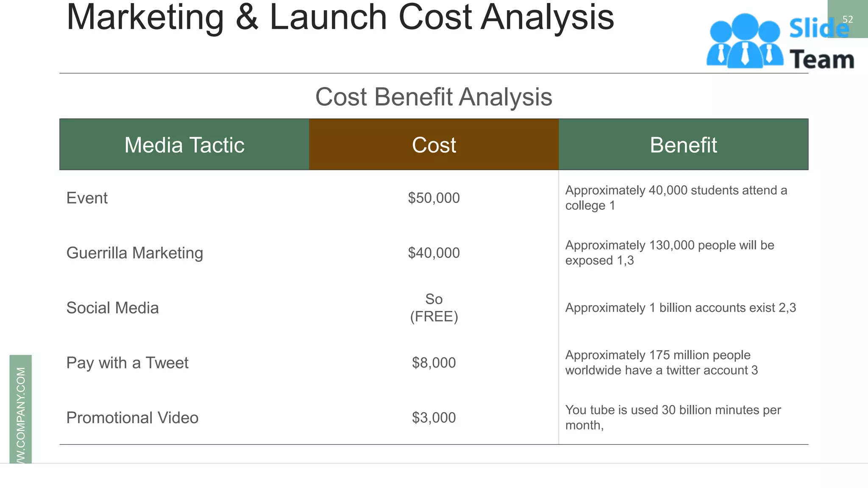This screenshot has width=868, height=488.
Task: Click the Team word in the logo
Action: [x=822, y=59]
